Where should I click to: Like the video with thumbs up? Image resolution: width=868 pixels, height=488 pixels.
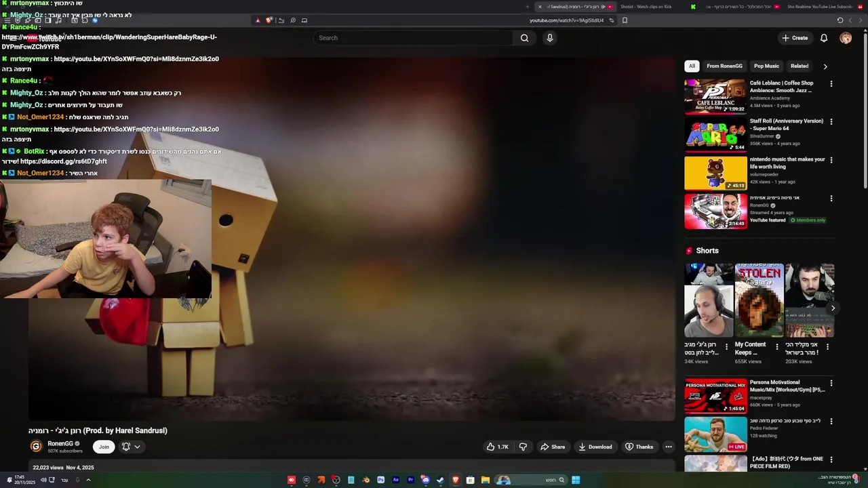tap(497, 447)
